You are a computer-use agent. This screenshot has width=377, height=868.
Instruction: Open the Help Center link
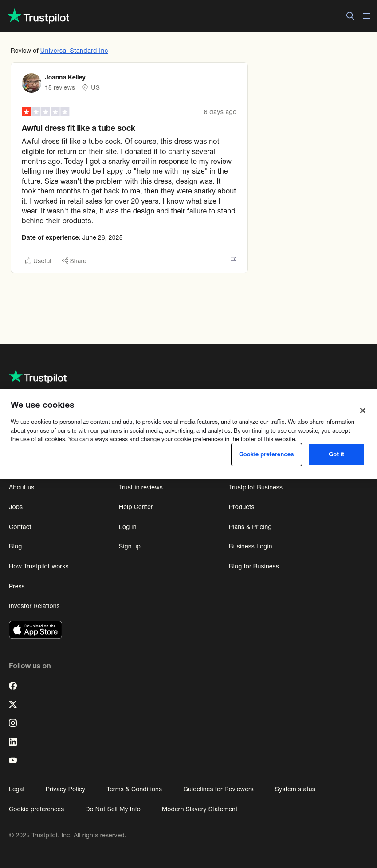(x=136, y=507)
